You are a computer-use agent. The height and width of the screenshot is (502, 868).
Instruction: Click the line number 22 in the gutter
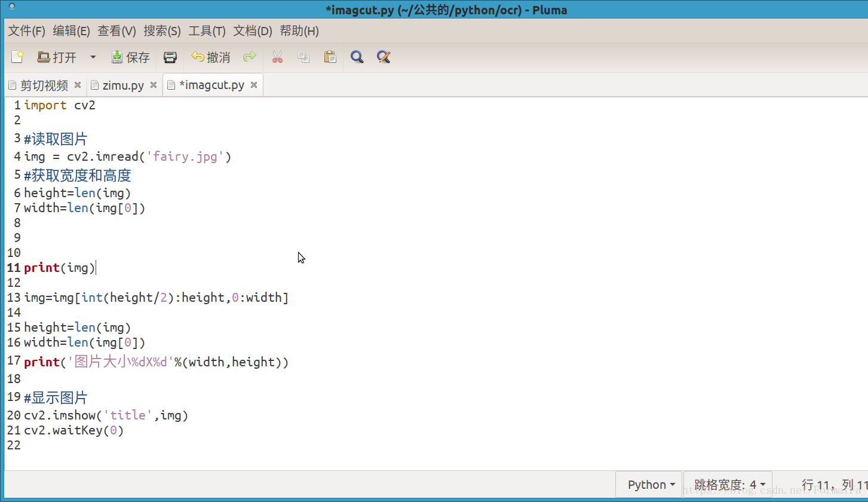(14, 445)
